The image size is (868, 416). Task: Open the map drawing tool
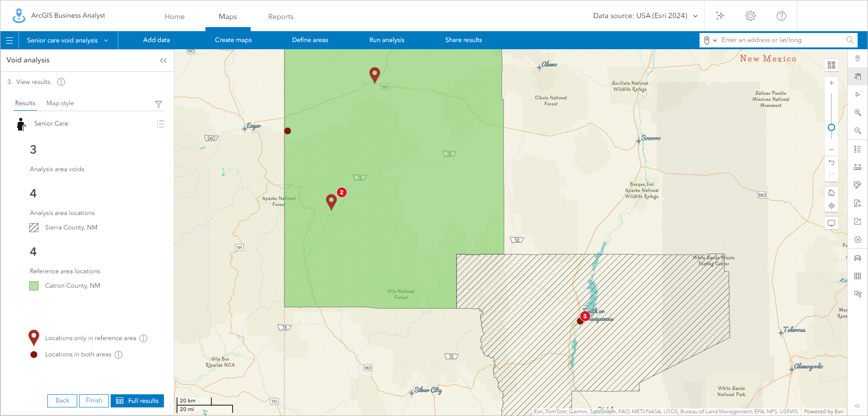tap(858, 185)
